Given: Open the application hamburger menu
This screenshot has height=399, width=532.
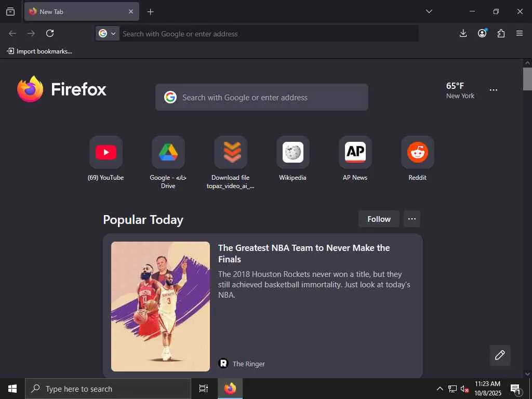Looking at the screenshot, I should (520, 33).
